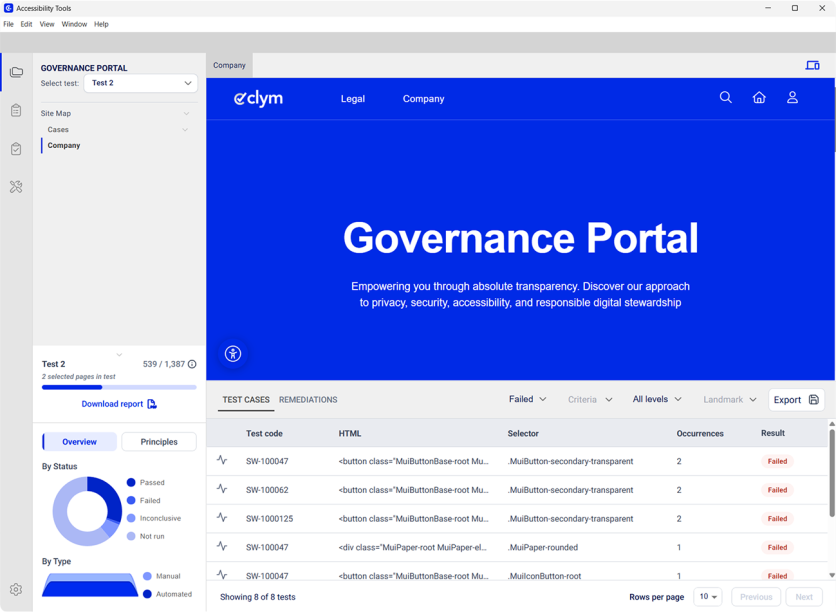This screenshot has width=836, height=612.
Task: Switch to the Overview toggle
Action: pos(80,442)
